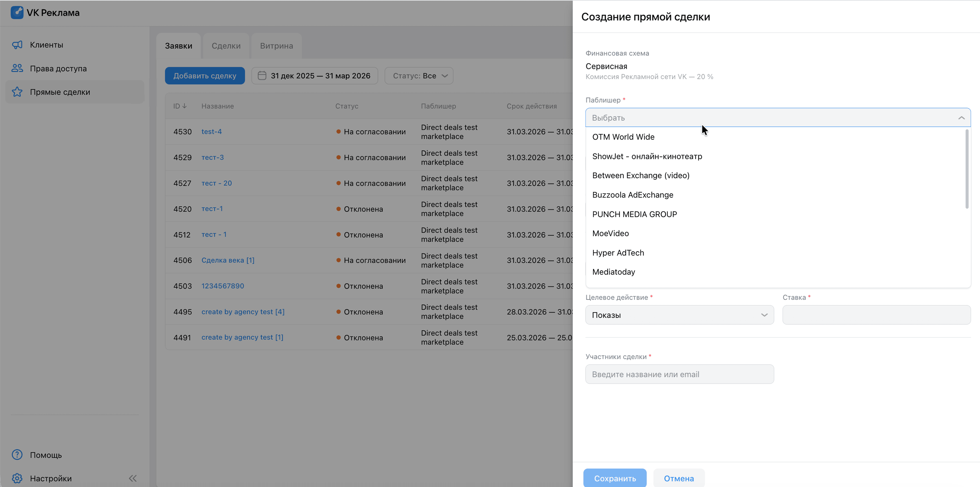
Task: Click the megaphone icon beside Клиенты
Action: [x=17, y=45]
